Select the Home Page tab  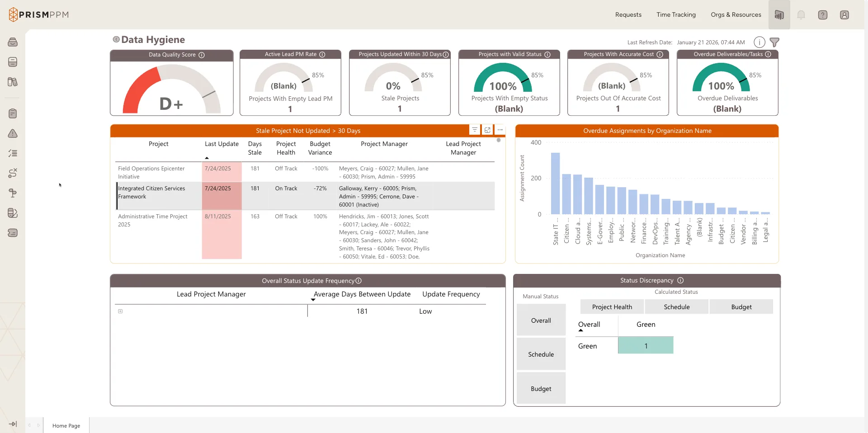pos(66,425)
